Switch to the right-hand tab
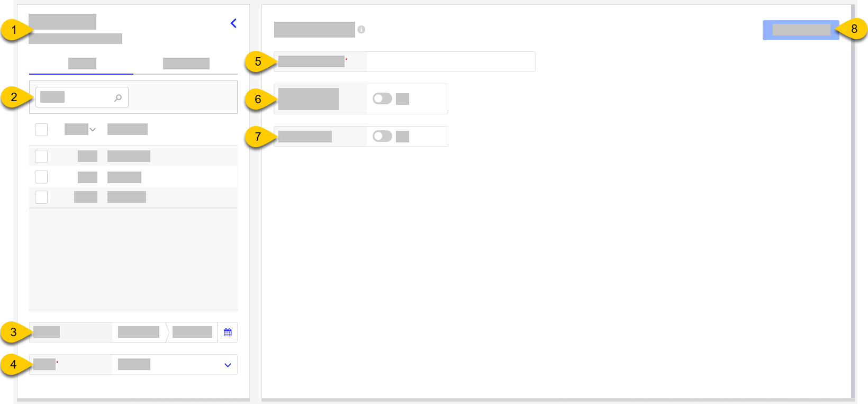Viewport: 868px width, 404px height. [x=186, y=64]
